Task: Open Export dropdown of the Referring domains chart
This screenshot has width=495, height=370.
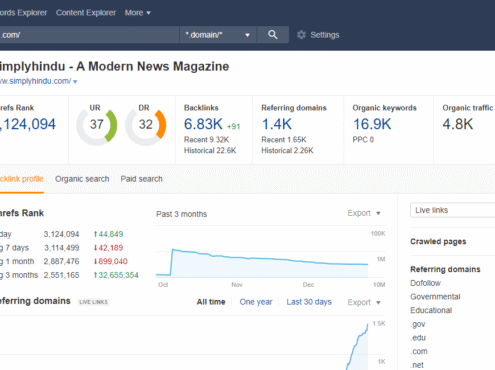Action: [364, 302]
